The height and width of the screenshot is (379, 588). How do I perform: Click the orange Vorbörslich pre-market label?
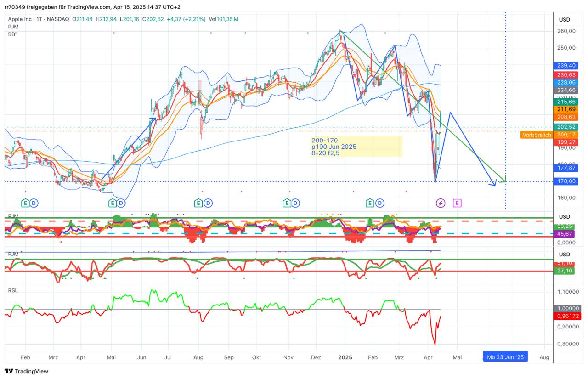[x=536, y=135]
